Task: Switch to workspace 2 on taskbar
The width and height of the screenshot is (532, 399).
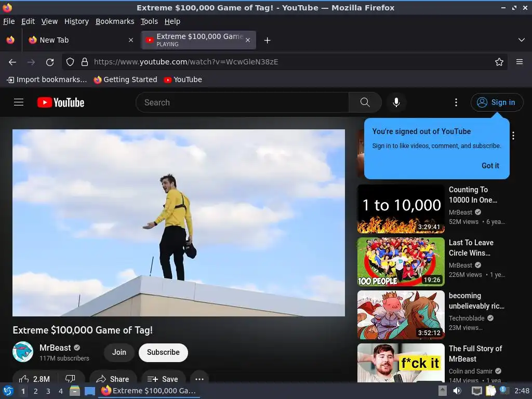Action: (x=36, y=391)
